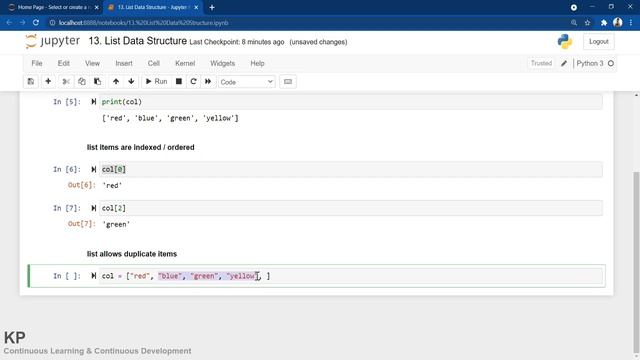Screen dimensions: 640x360
Task: Select 'list items are indexed / ordered' text
Action: (x=140, y=147)
